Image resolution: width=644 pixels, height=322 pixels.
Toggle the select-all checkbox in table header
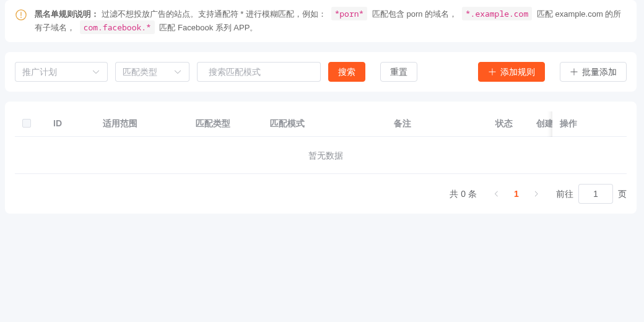pos(27,123)
